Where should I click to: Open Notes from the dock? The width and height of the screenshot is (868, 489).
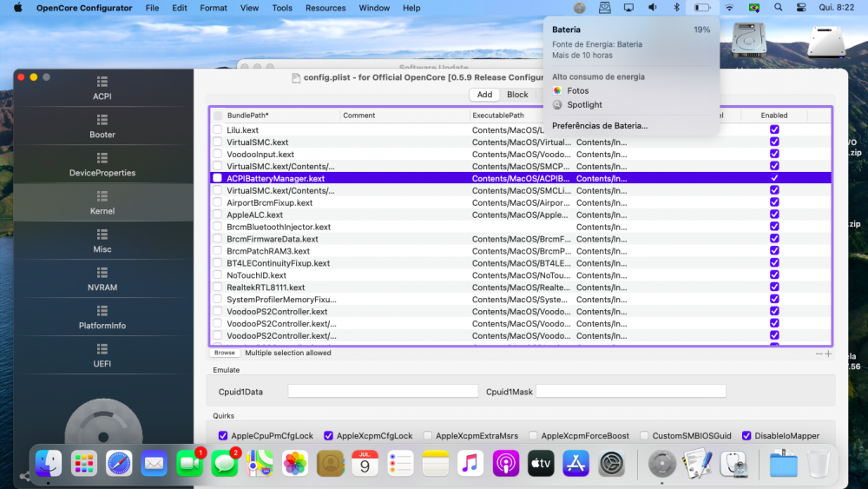pyautogui.click(x=435, y=464)
